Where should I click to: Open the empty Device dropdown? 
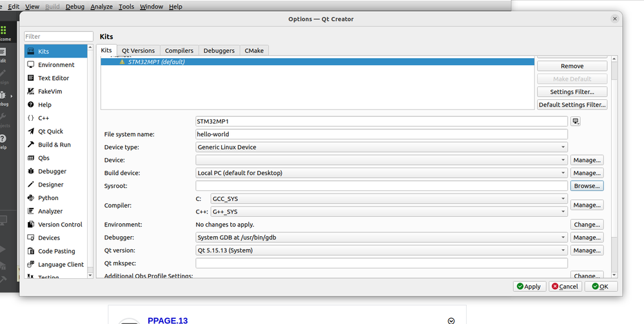[382, 160]
